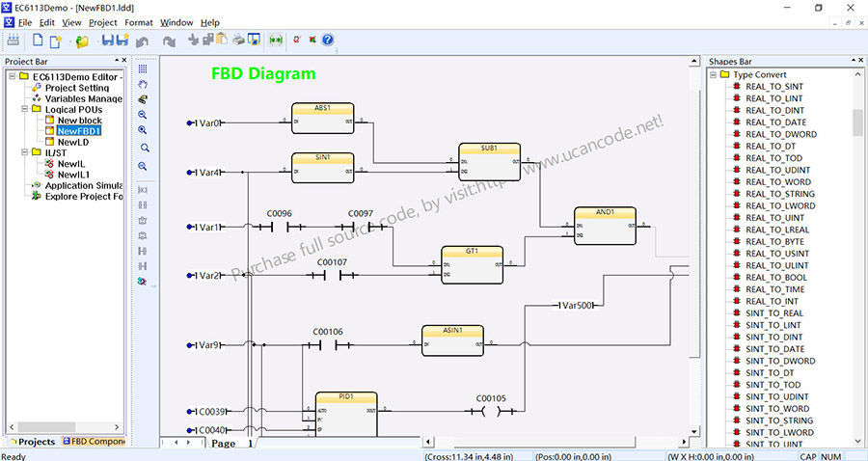The height and width of the screenshot is (461, 868).
Task: Collapse the IL/ST folder
Action: (x=24, y=152)
